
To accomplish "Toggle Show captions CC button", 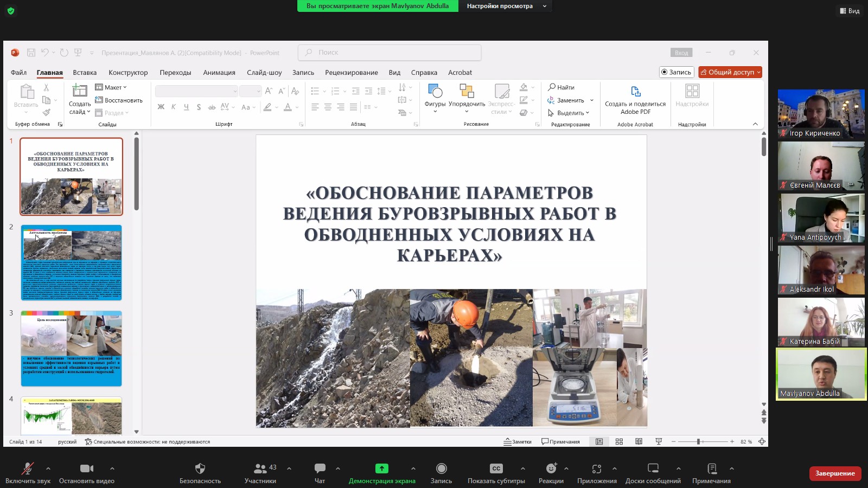I will pyautogui.click(x=496, y=468).
